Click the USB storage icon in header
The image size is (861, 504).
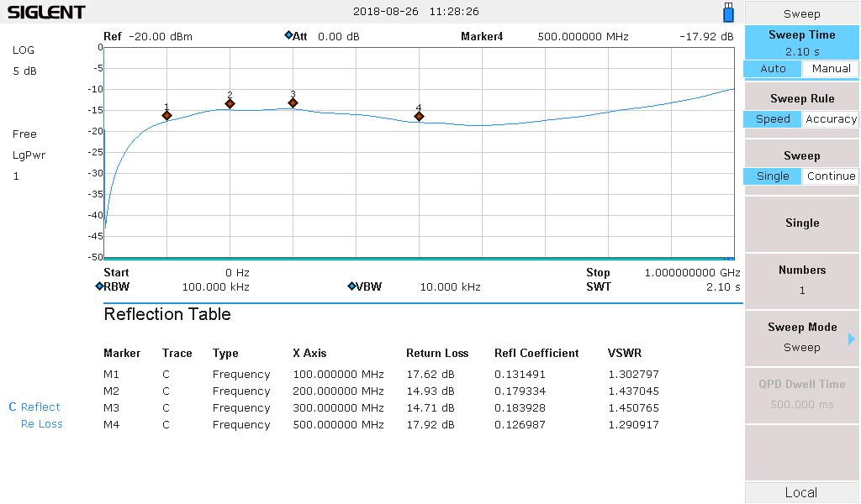point(729,12)
